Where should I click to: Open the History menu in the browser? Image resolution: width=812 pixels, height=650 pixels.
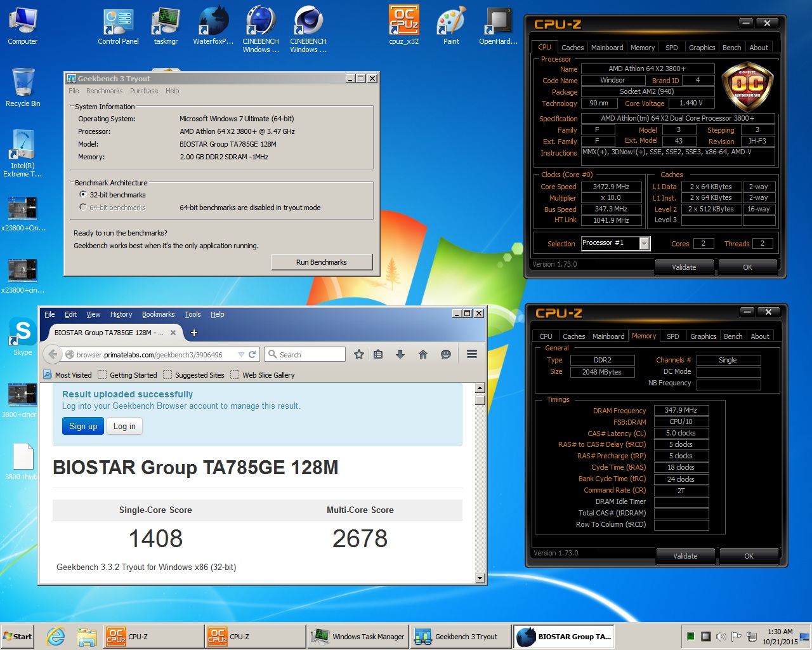click(x=121, y=314)
